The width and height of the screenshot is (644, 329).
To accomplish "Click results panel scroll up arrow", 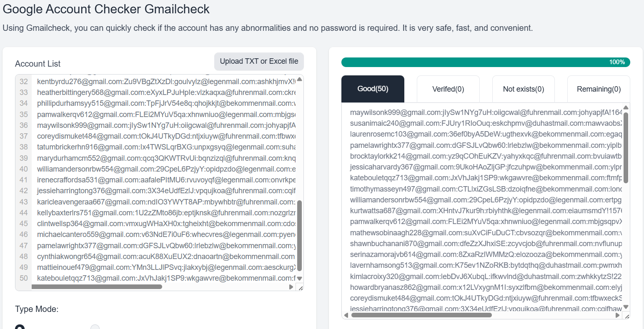I will pos(626,107).
